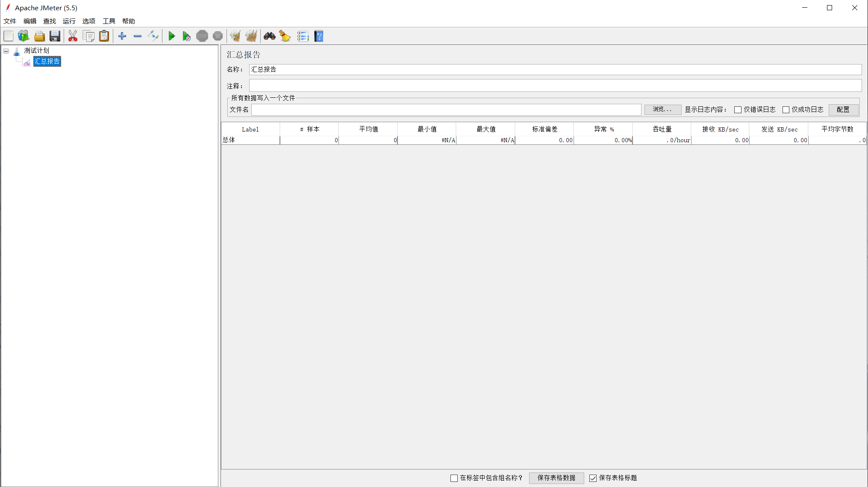Start the test with green play icon

(171, 36)
